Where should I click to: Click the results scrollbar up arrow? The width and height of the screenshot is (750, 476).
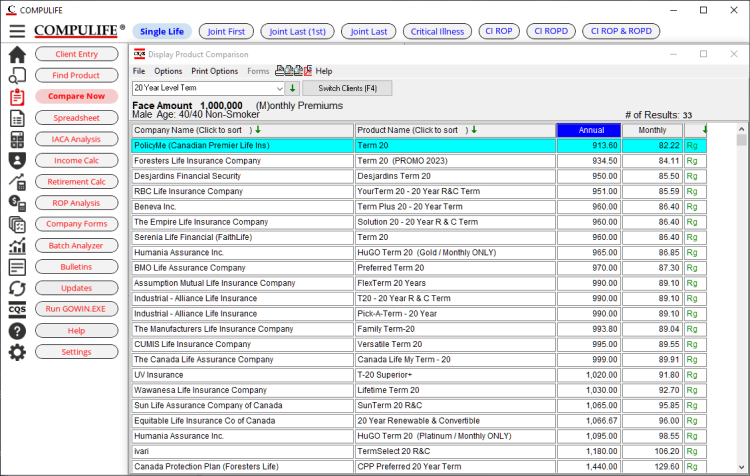tap(741, 129)
